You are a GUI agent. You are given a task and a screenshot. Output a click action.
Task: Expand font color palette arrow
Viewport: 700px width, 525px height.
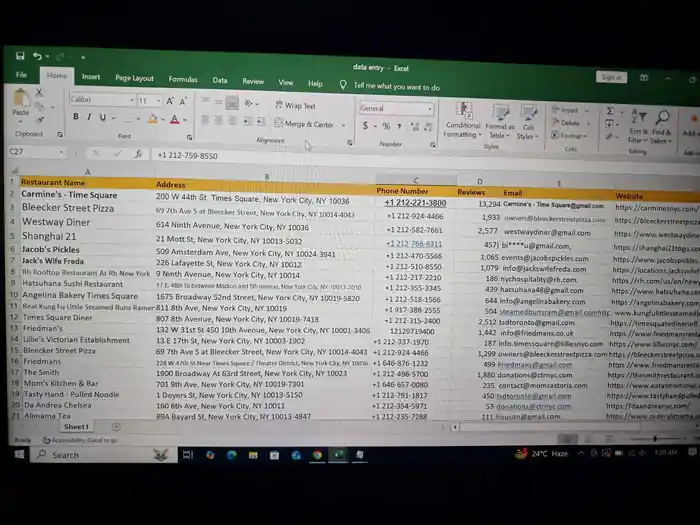[185, 120]
